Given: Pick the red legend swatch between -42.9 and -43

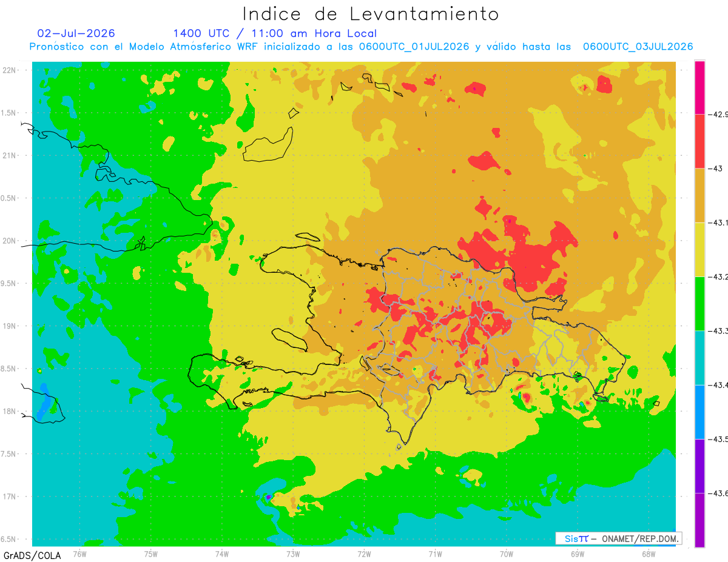Looking at the screenshot, I should pos(699,141).
